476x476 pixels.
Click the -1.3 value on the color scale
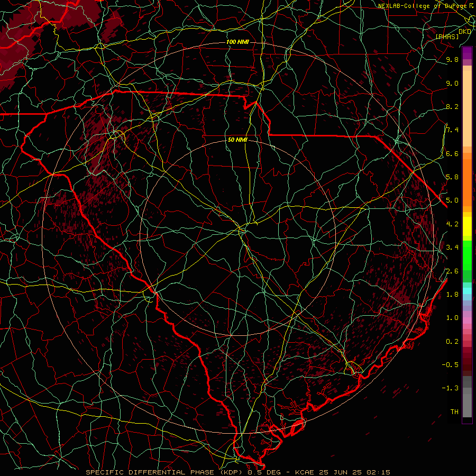(451, 388)
